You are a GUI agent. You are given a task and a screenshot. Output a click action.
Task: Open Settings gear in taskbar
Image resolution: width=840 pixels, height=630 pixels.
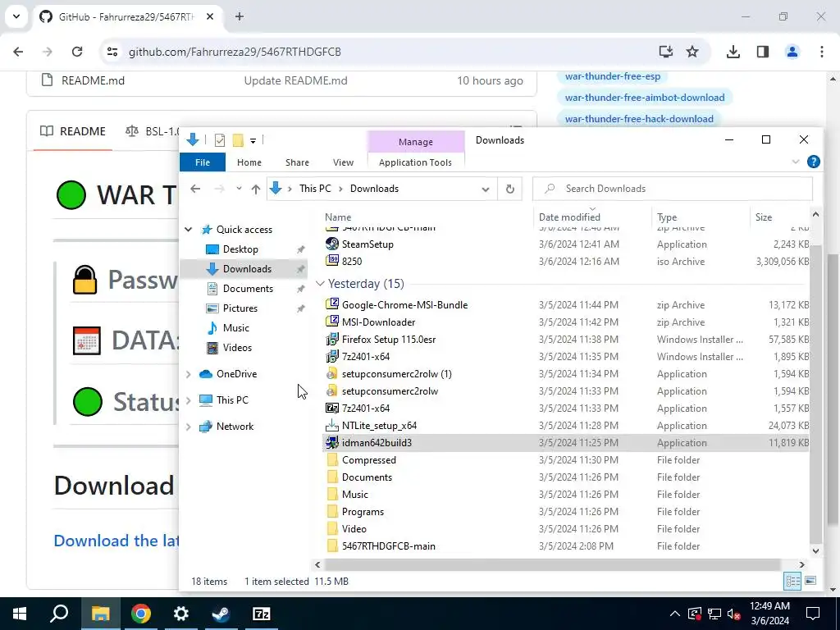180,614
